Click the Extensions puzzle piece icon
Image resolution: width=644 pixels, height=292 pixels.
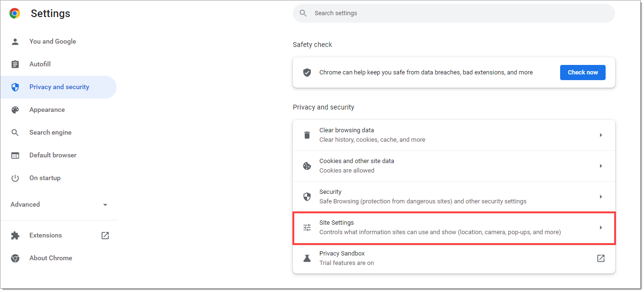click(15, 236)
